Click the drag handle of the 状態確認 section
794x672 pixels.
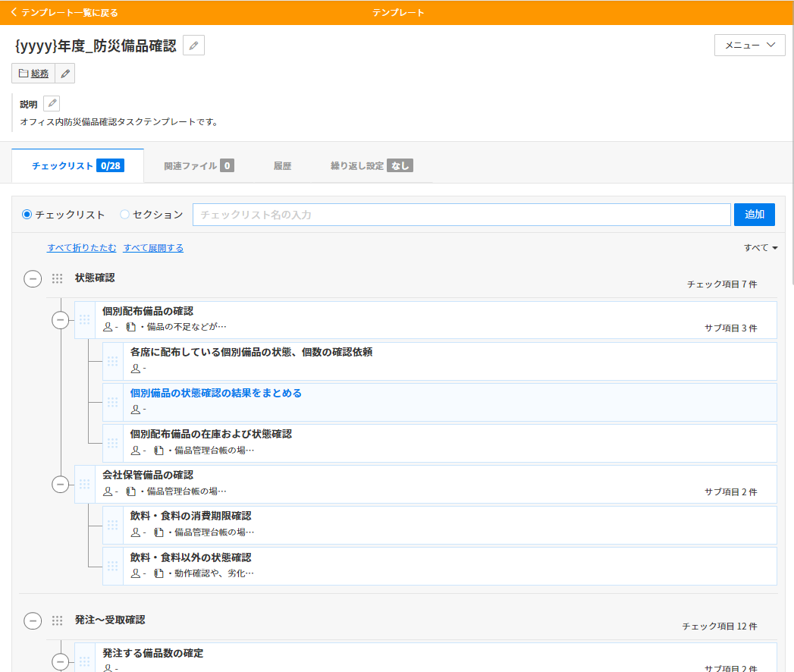57,279
